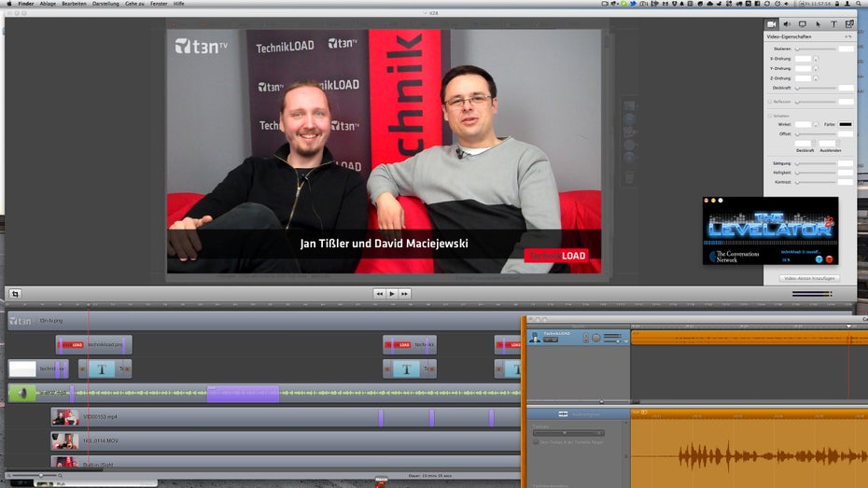The height and width of the screenshot is (488, 868).
Task: Select the t3n-tv.png clip on timeline
Action: tap(264, 320)
